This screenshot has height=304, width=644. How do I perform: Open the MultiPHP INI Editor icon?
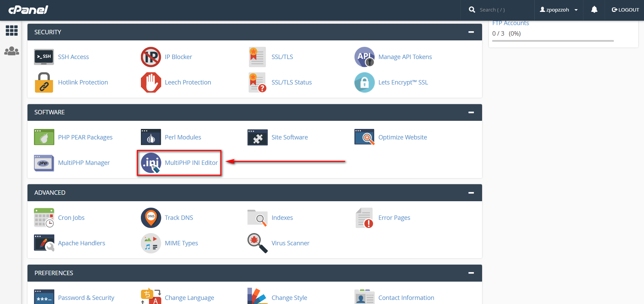pyautogui.click(x=151, y=163)
